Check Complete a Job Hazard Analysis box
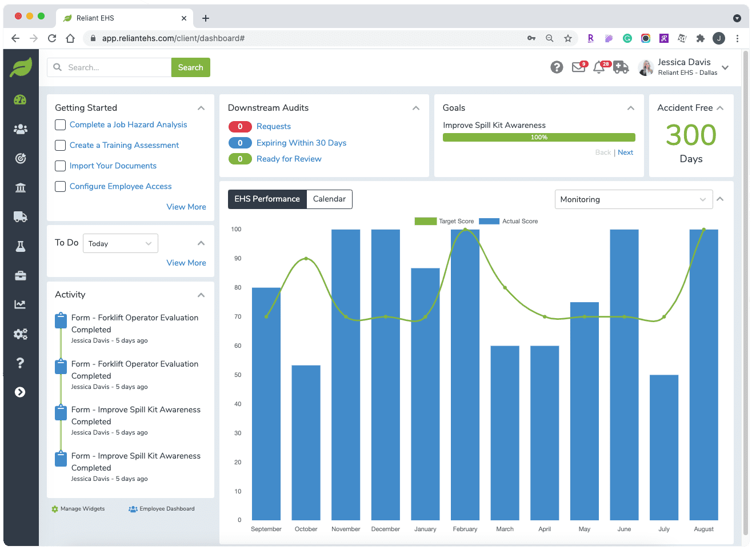The image size is (756, 550). tap(60, 125)
